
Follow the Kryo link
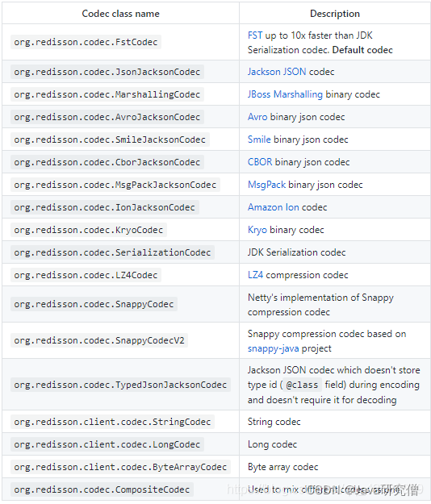click(x=257, y=230)
